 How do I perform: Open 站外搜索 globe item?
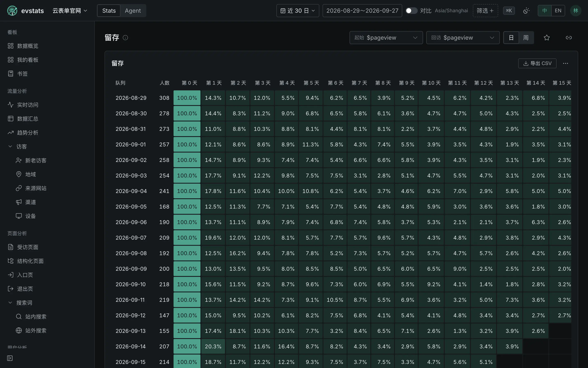pos(19,330)
